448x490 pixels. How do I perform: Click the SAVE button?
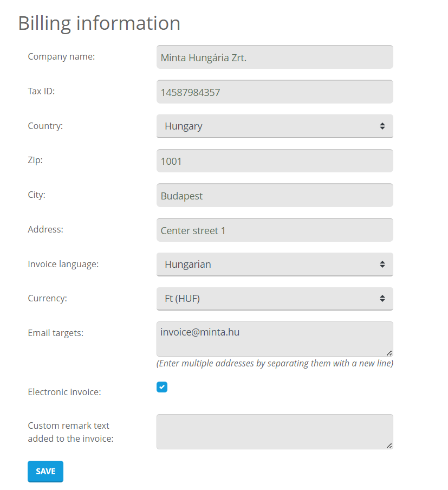pyautogui.click(x=46, y=472)
